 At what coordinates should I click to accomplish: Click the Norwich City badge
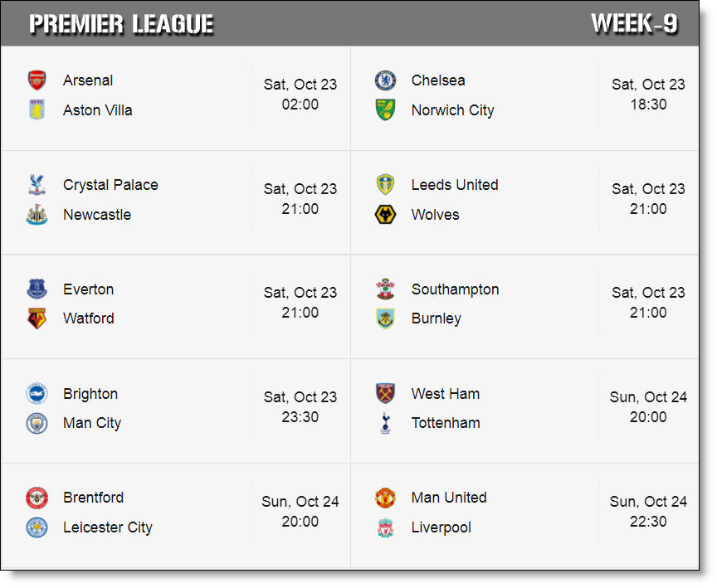385,110
